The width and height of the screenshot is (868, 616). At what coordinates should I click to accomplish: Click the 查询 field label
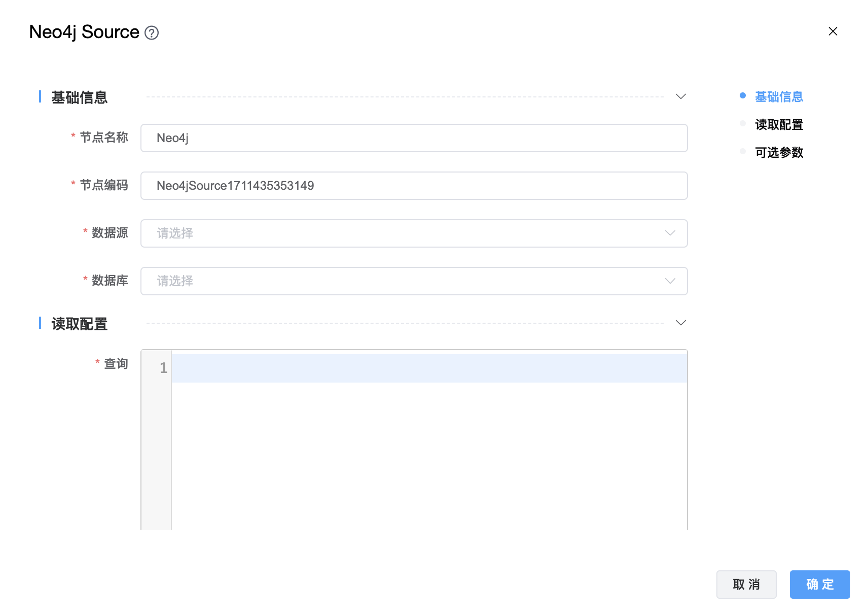click(116, 364)
